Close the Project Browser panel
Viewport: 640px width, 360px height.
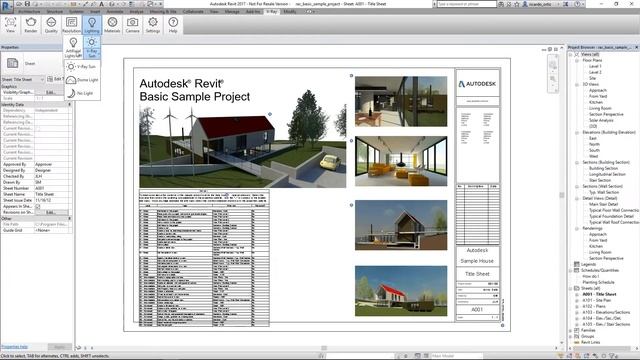tap(636, 47)
